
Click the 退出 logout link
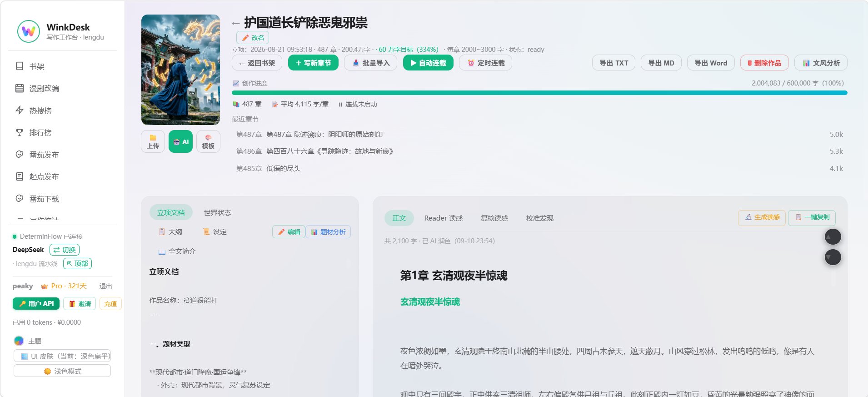click(x=105, y=286)
